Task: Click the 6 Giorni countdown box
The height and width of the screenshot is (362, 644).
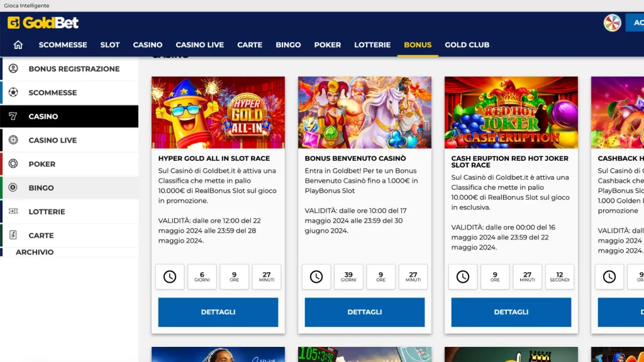Action: coord(202,277)
